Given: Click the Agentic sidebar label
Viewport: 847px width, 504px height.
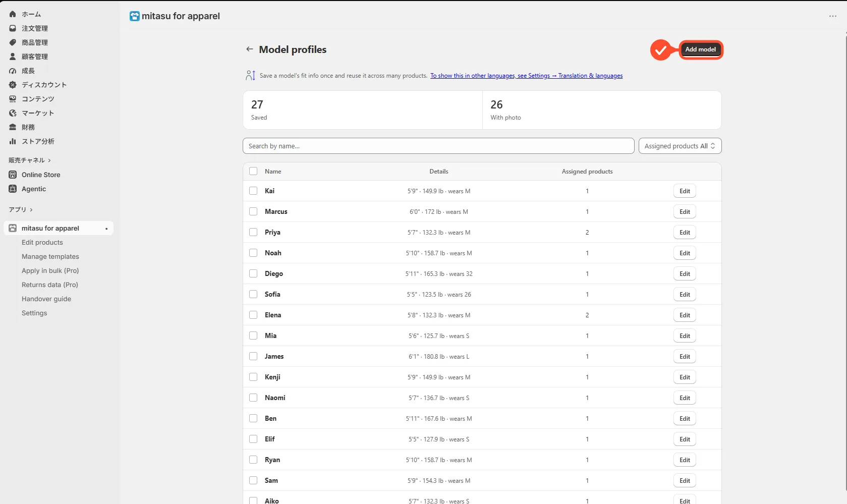Looking at the screenshot, I should [x=34, y=189].
